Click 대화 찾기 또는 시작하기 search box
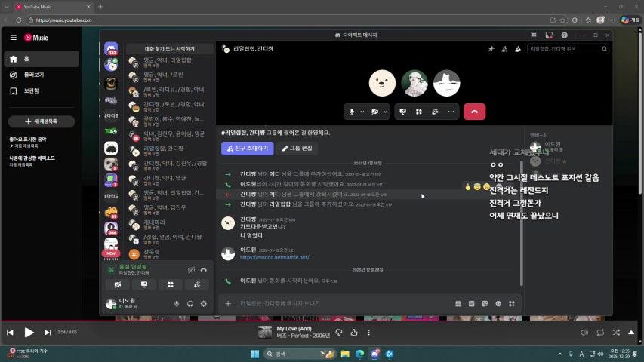The image size is (644, 362). tap(170, 49)
